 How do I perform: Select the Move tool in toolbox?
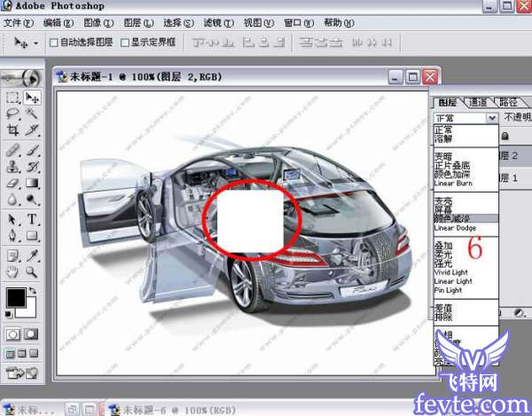[x=32, y=98]
